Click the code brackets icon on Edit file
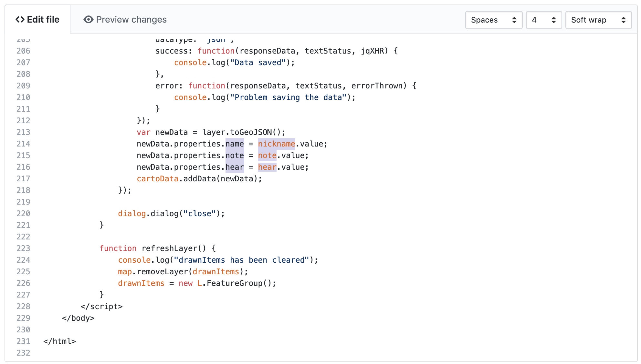The width and height of the screenshot is (641, 364). click(20, 20)
